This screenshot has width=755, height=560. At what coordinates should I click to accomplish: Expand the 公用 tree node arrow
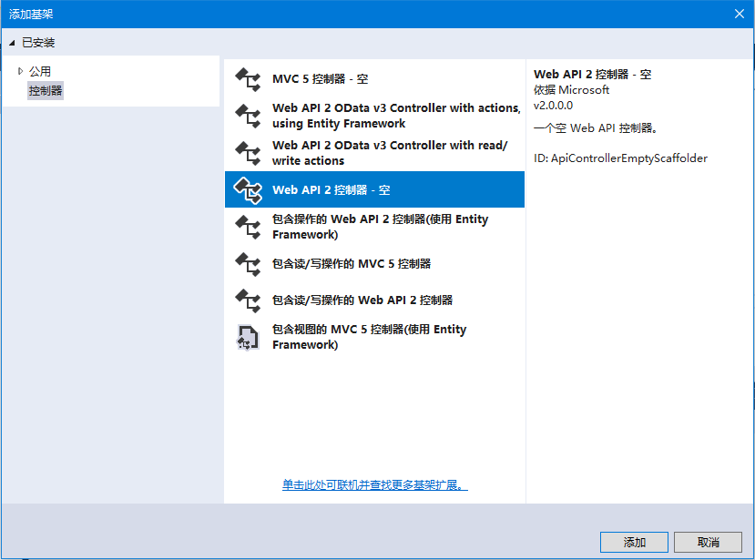pyautogui.click(x=20, y=71)
